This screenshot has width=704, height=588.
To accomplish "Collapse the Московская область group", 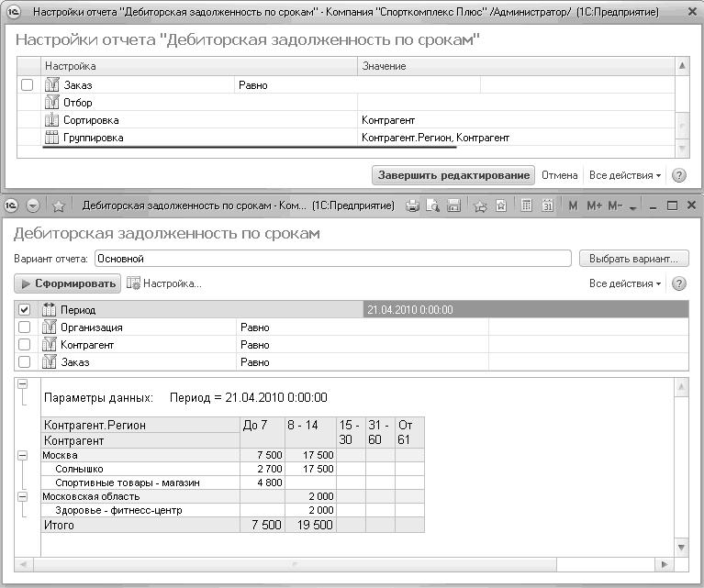I will (x=22, y=496).
